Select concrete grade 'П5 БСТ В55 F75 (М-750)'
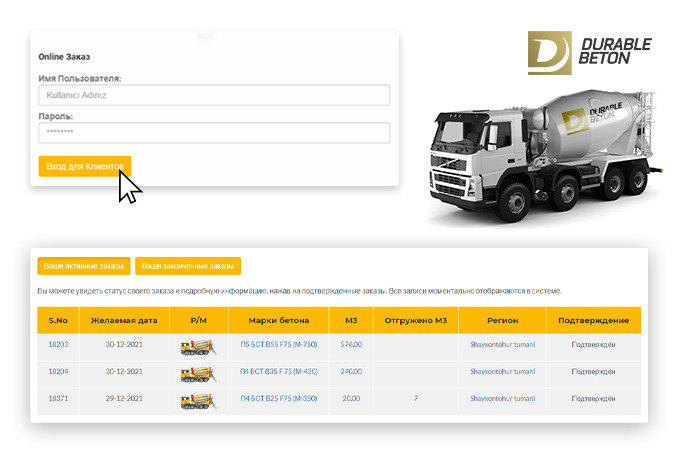680x453 pixels. point(279,344)
